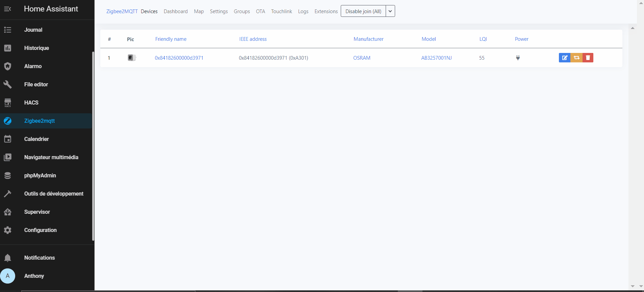The width and height of the screenshot is (644, 292).
Task: Remove the device with red trash icon
Action: 588,58
